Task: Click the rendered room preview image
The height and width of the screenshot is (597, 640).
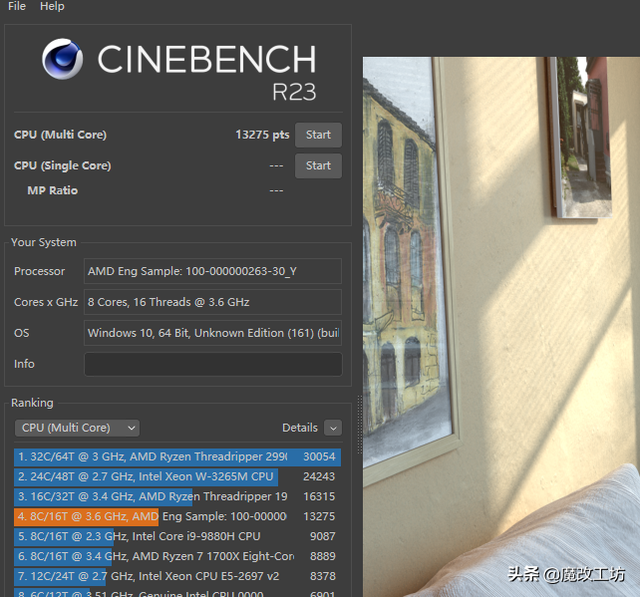Action: point(501,326)
